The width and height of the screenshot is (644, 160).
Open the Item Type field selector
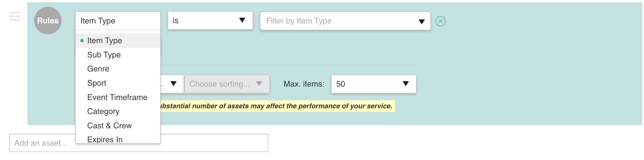118,21
